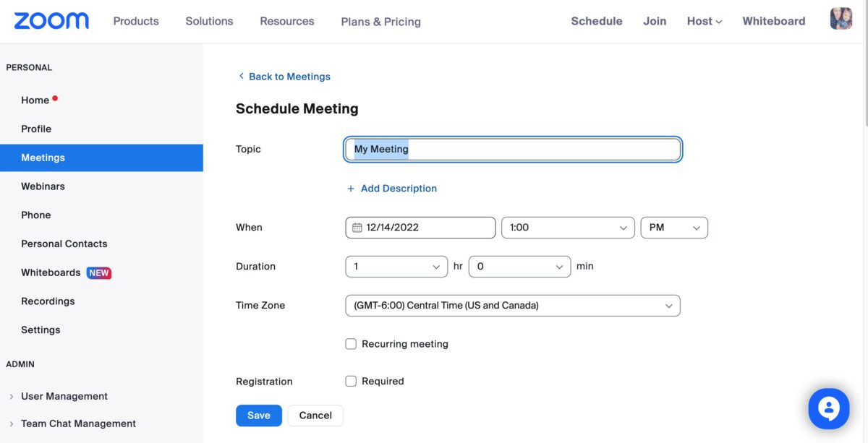The height and width of the screenshot is (443, 868).
Task: Click the NEW badge next to Whiteboards
Action: 99,273
